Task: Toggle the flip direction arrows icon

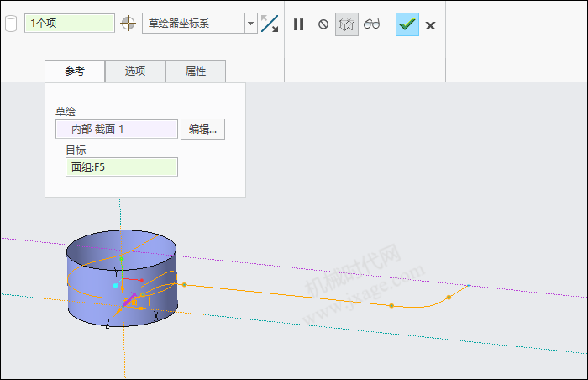Action: coord(270,24)
